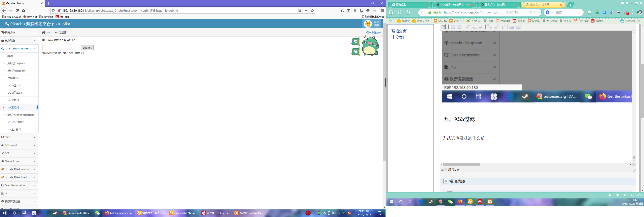Screen dimensions: 644x217
Task: Click the shopping cart icon in UC toolbar
Action: tap(589, 12)
